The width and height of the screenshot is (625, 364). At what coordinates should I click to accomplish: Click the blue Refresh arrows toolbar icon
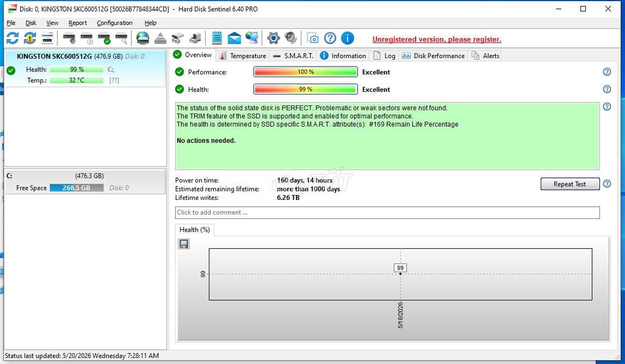tap(12, 38)
